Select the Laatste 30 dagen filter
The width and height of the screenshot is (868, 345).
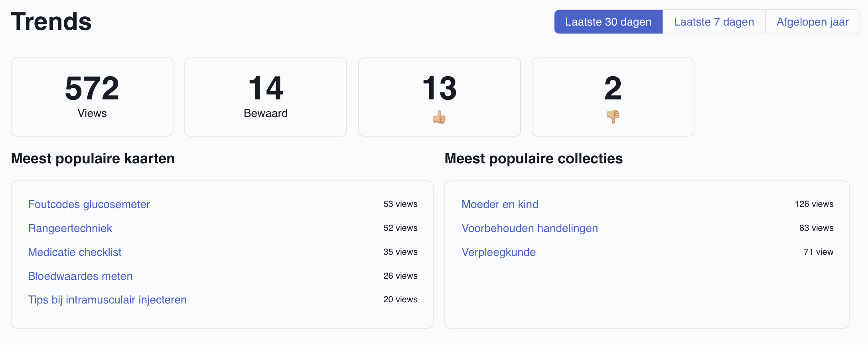(x=608, y=22)
